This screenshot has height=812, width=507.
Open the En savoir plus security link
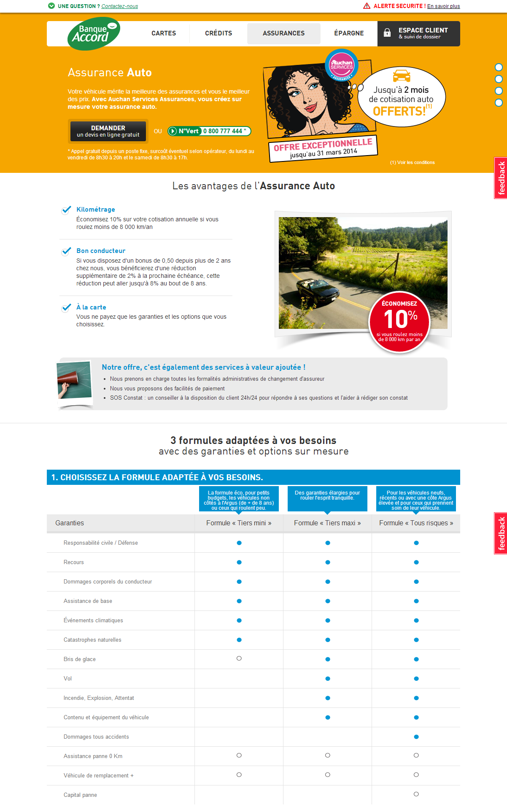tap(444, 6)
